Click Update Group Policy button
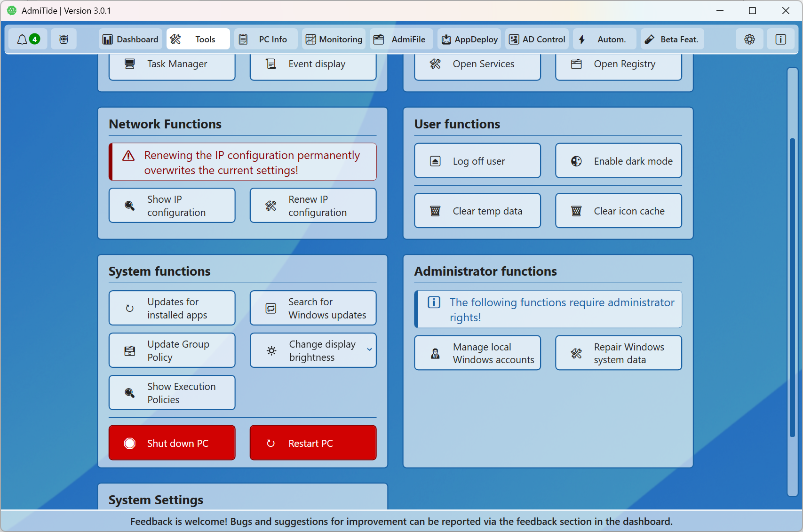This screenshot has width=803, height=532. [172, 350]
